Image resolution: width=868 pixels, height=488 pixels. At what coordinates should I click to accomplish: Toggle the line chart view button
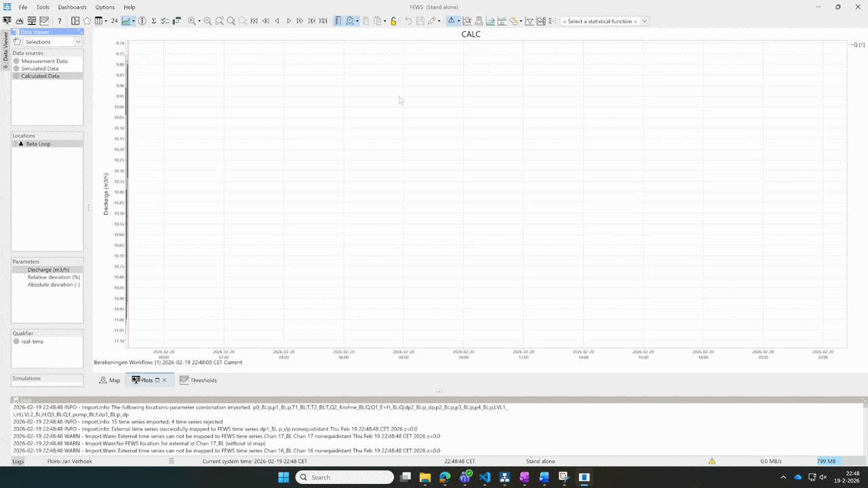point(125,21)
